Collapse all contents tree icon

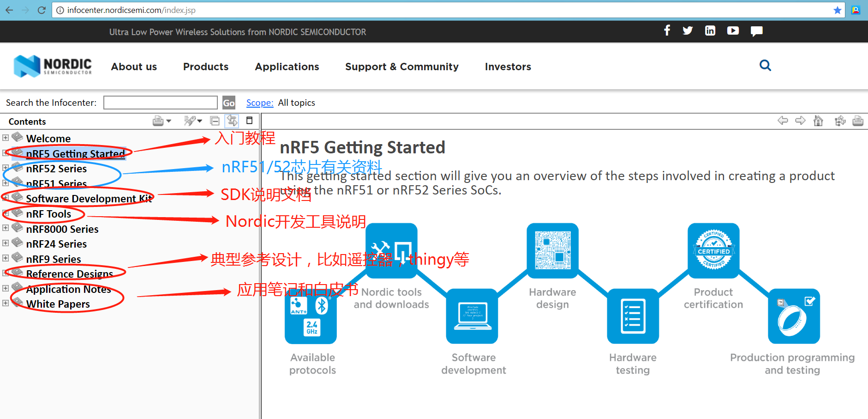215,121
